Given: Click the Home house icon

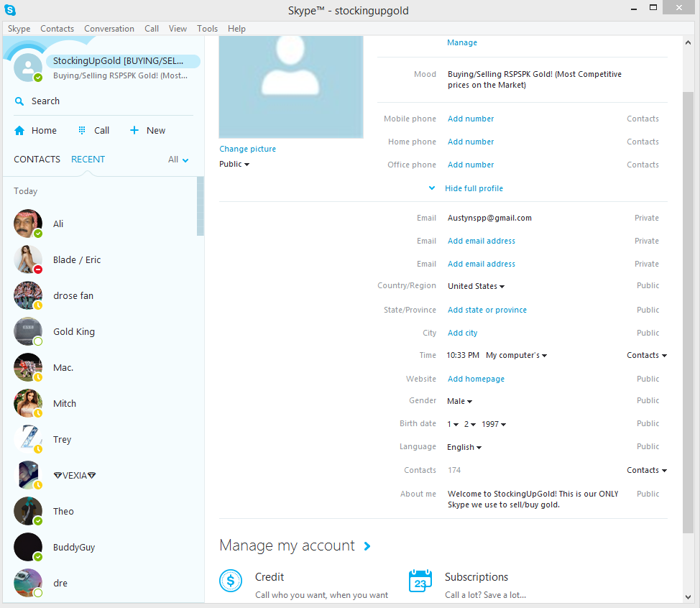Looking at the screenshot, I should coord(19,131).
